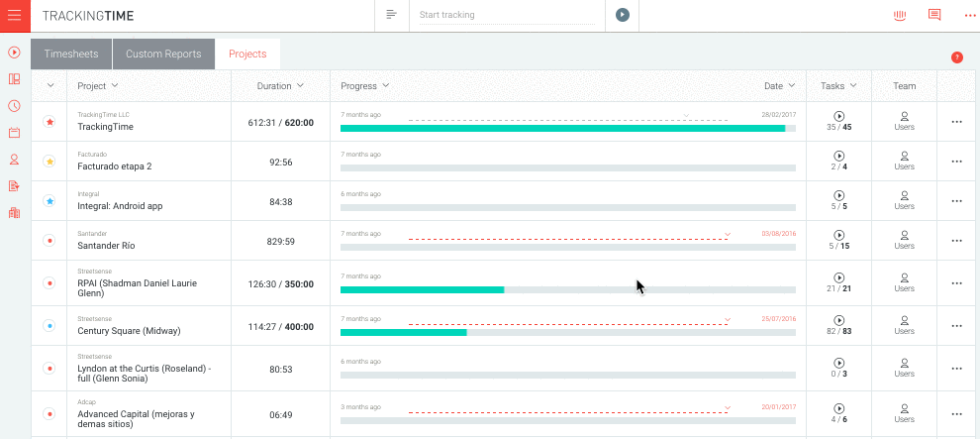The width and height of the screenshot is (980, 439).
Task: Open the user icon in sidebar
Action: pos(14,159)
